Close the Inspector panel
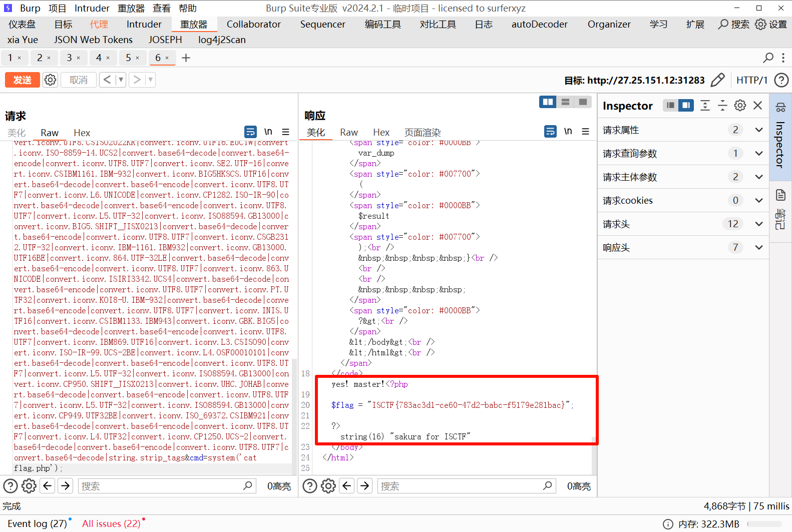The width and height of the screenshot is (792, 532). pyautogui.click(x=758, y=105)
